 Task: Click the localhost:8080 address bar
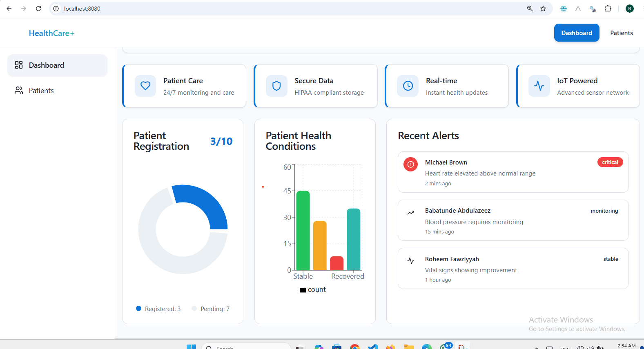click(286, 9)
